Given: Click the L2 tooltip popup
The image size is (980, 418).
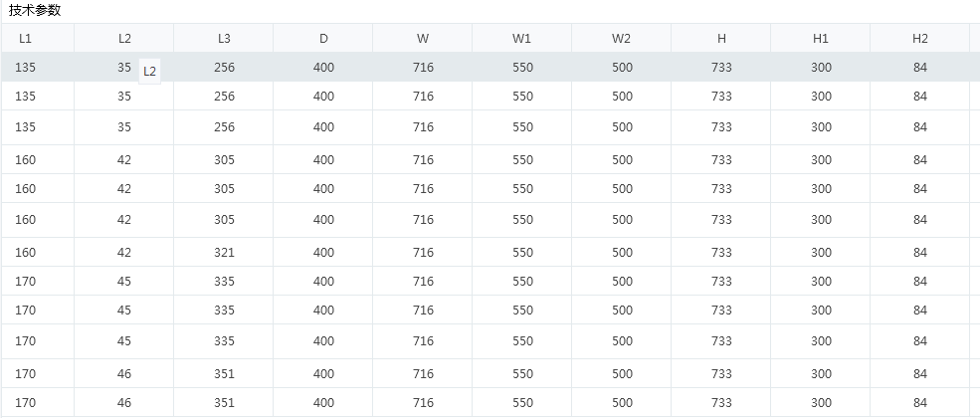Looking at the screenshot, I should pyautogui.click(x=149, y=72).
